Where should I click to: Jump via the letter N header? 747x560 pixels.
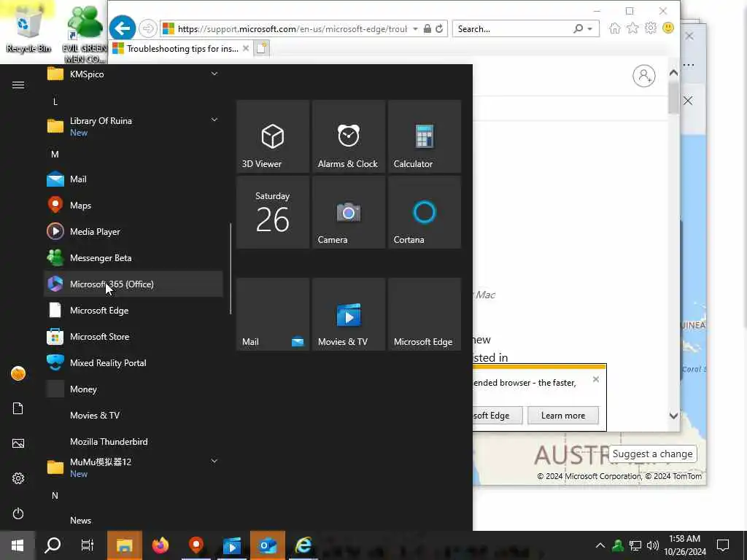click(x=55, y=495)
